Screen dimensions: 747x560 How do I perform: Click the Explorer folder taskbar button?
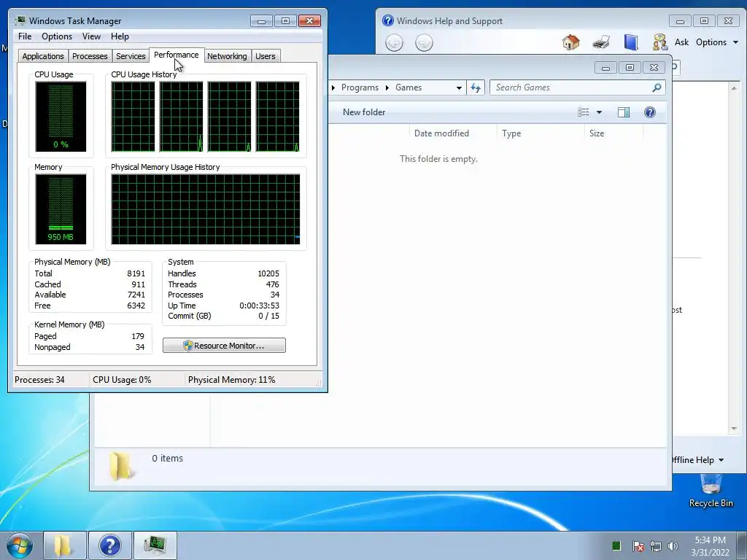(64, 545)
